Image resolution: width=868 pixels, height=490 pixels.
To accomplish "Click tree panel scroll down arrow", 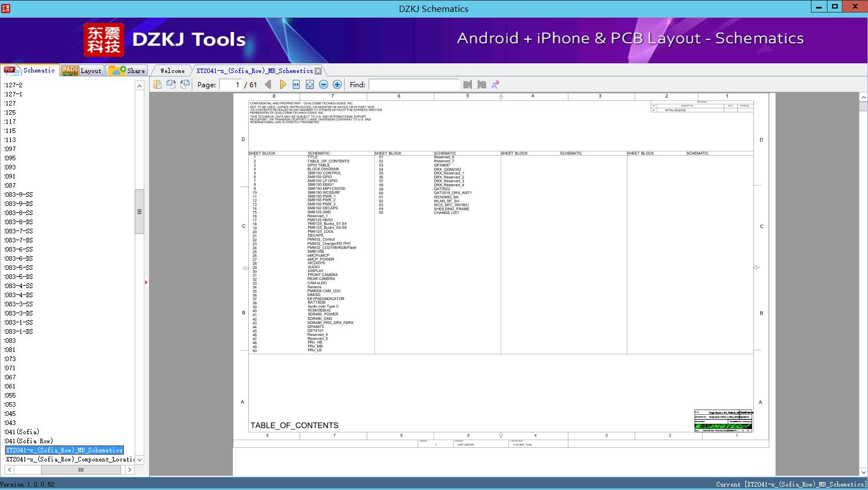I will tap(139, 459).
